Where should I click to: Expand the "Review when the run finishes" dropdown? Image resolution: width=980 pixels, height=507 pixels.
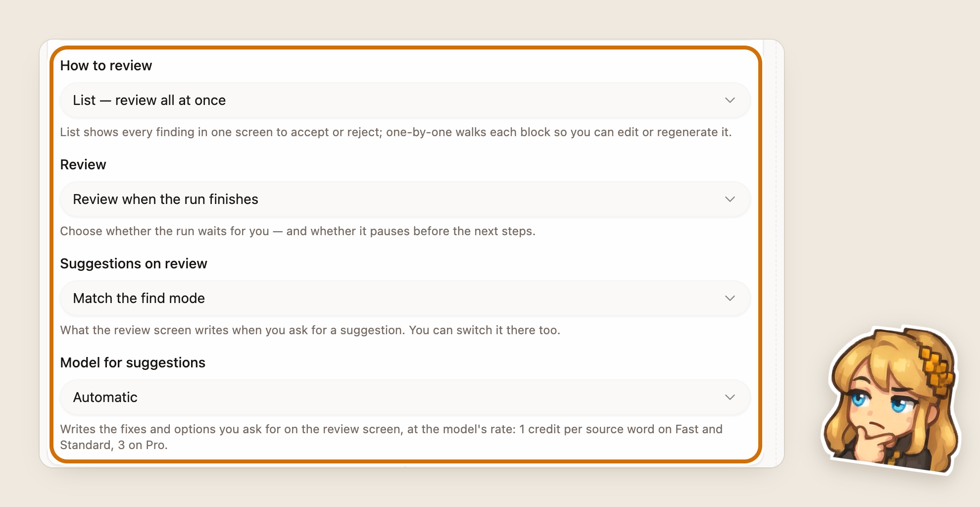(x=405, y=199)
